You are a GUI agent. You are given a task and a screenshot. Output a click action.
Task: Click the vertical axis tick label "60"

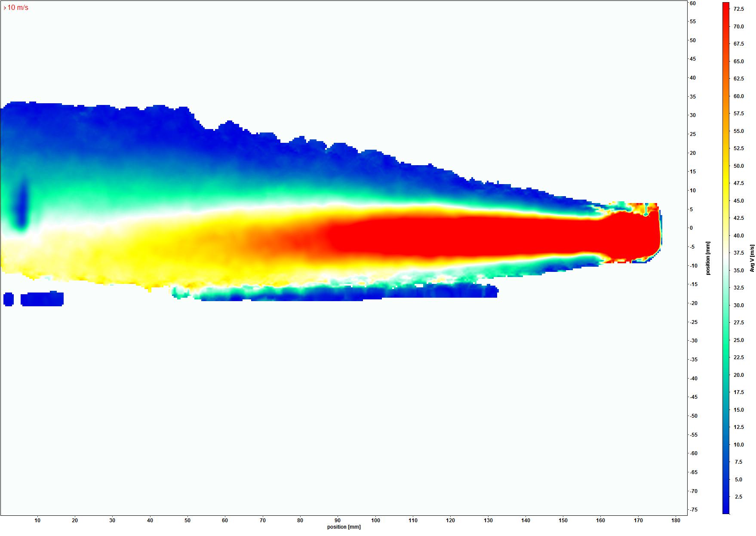(693, 3)
